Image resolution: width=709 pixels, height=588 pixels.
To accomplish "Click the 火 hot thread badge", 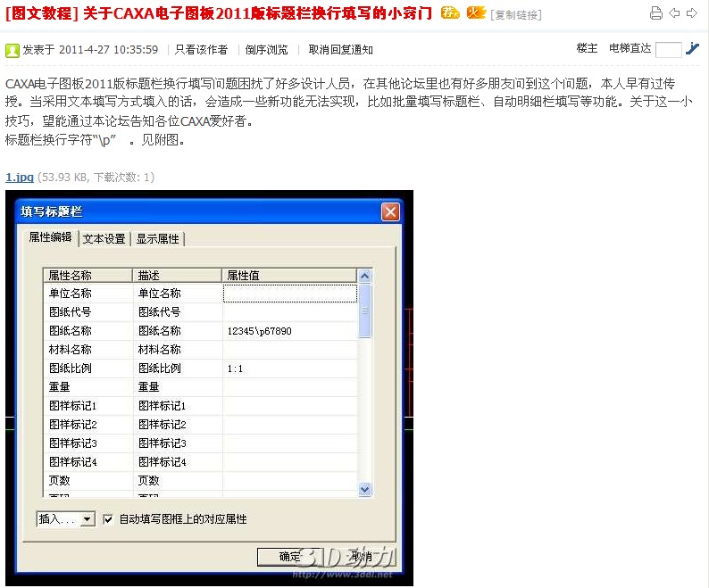I will coord(477,13).
